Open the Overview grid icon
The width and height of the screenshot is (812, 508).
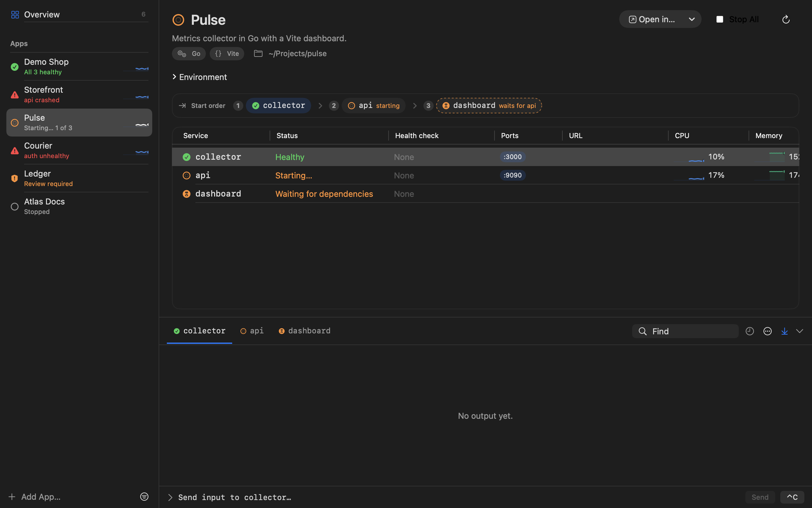pos(15,15)
